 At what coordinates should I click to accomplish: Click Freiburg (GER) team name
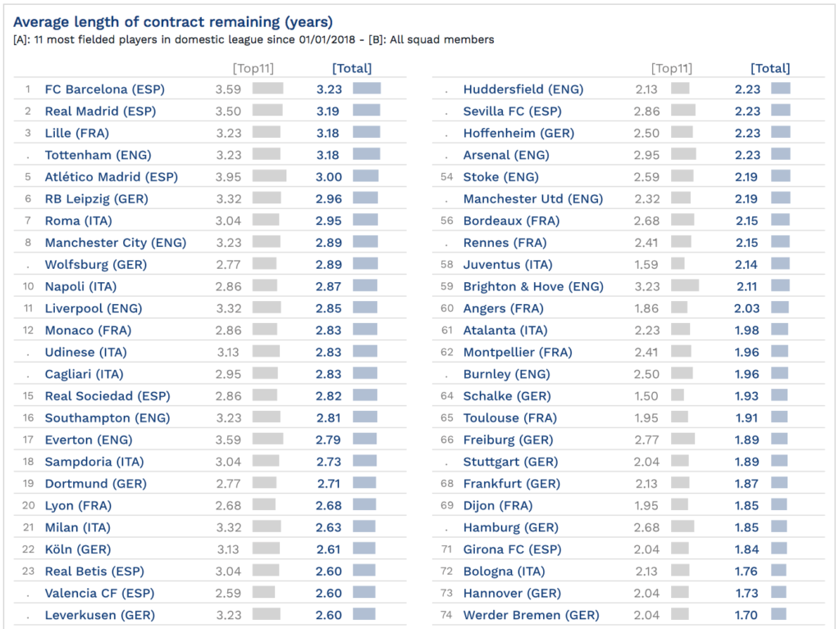tap(508, 440)
